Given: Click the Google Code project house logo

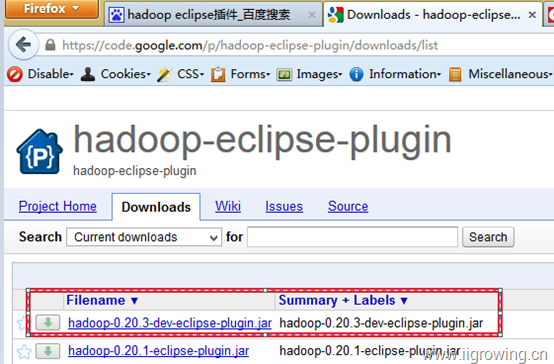Looking at the screenshot, I should tap(40, 152).
